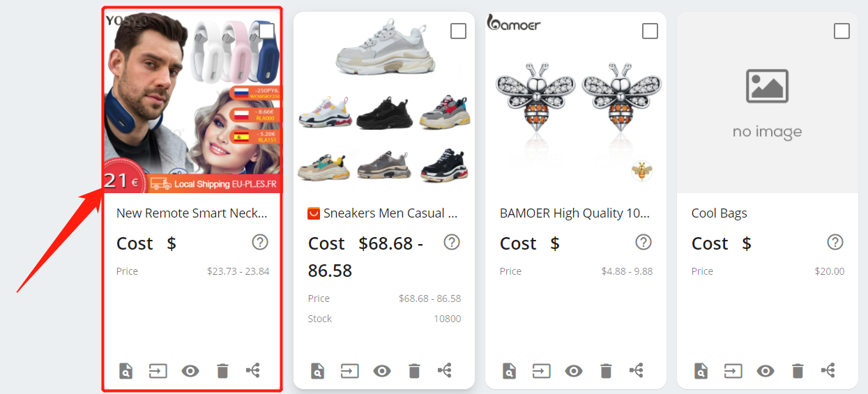This screenshot has height=394, width=868.
Task: Split variants icon on Cool Bags card
Action: (828, 371)
